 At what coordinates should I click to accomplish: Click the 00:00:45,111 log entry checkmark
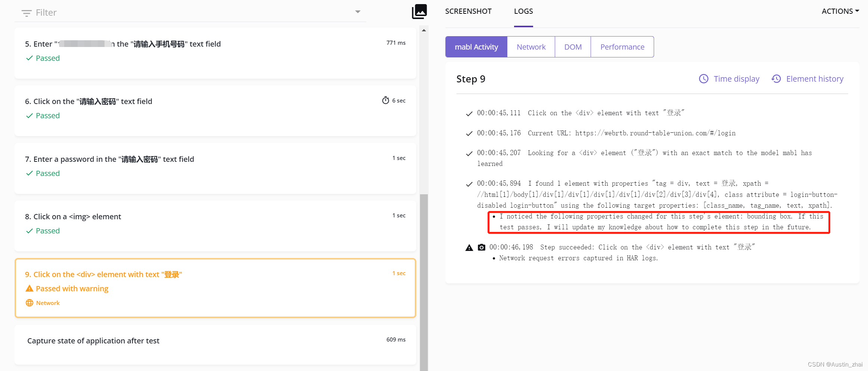(469, 114)
